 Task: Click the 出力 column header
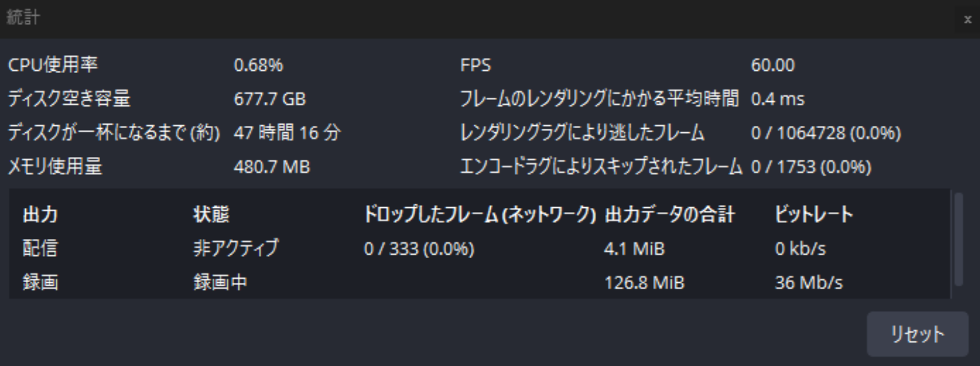40,214
